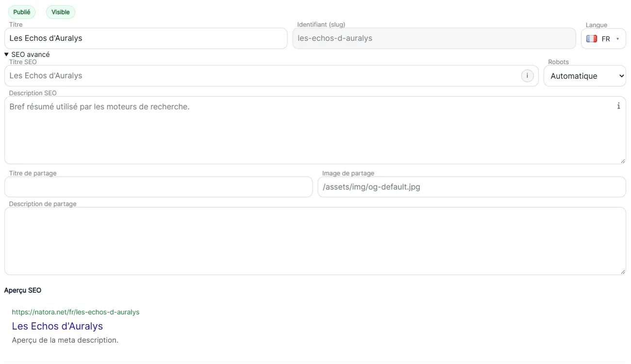631x364 pixels.
Task: Click the info icon in Description SEO area
Action: click(x=618, y=106)
